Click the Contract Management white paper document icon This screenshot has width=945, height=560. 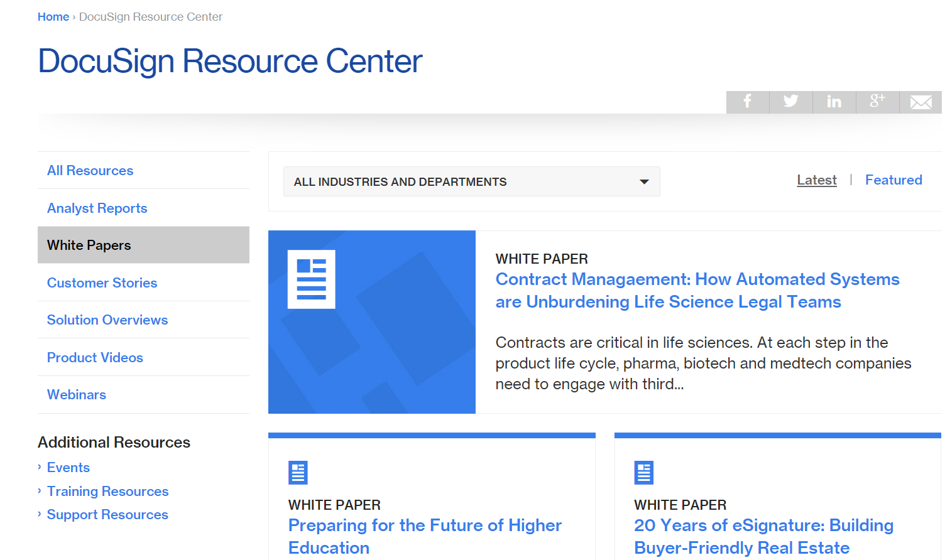pos(311,279)
